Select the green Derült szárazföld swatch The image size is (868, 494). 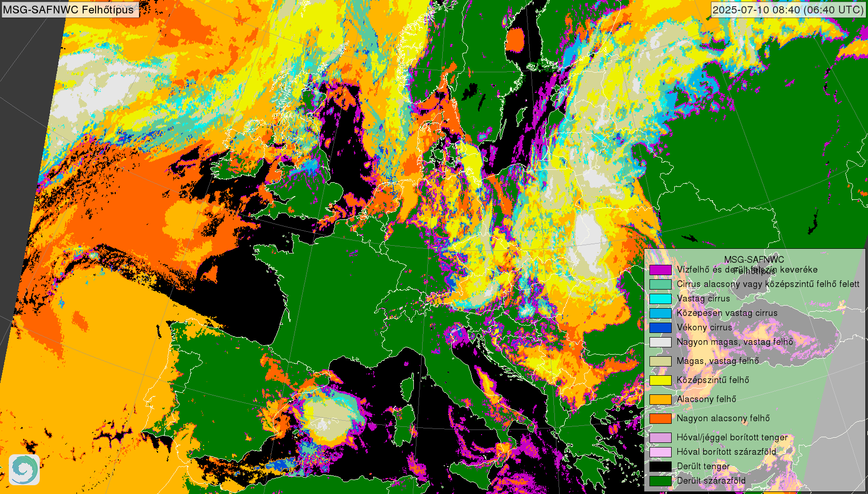(x=660, y=481)
